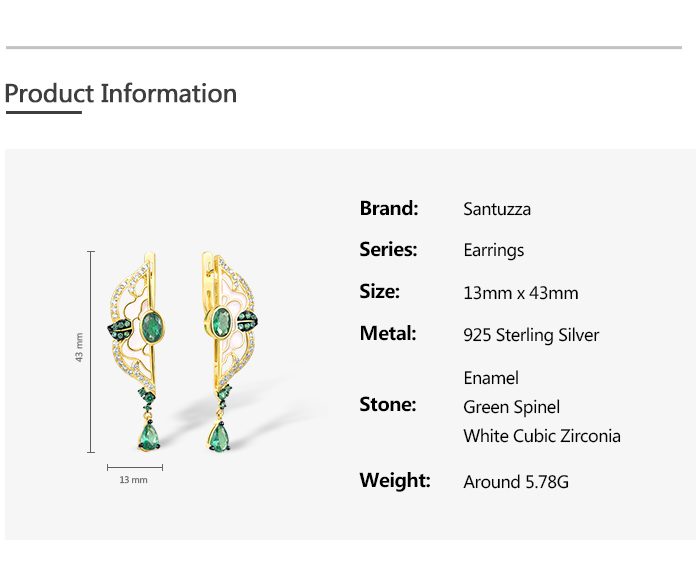Click the Enamel stone entry
Viewport: 700px width, 588px height.
point(491,378)
